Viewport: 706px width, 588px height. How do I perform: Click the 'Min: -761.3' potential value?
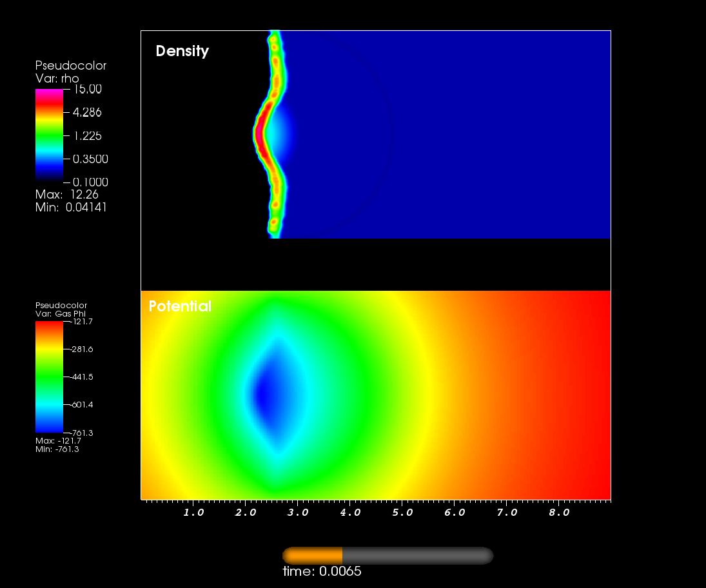coord(57,449)
